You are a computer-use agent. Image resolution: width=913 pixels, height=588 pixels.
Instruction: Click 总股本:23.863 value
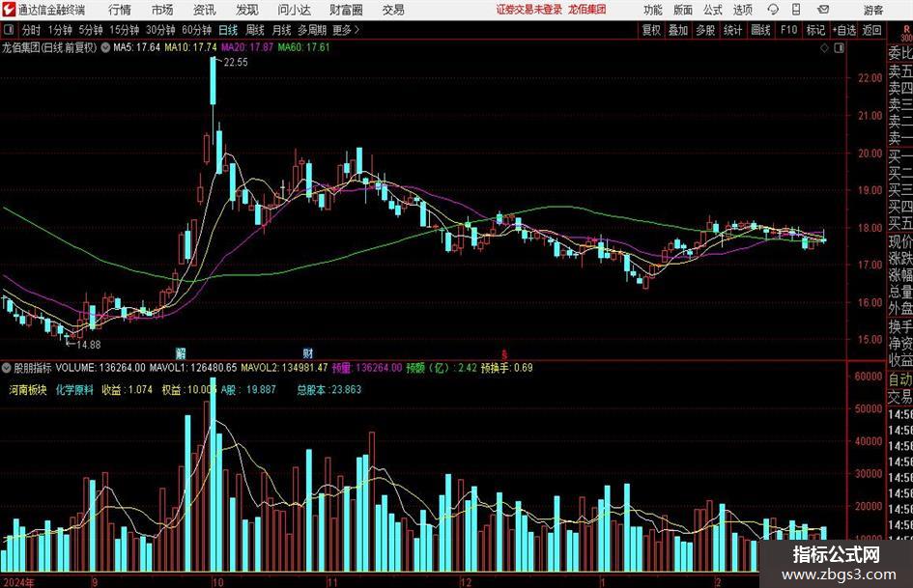pyautogui.click(x=329, y=389)
